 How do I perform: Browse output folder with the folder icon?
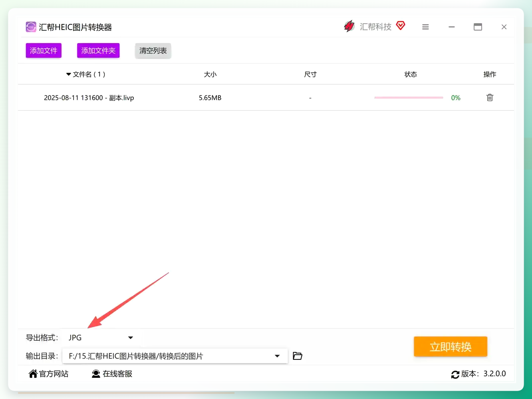tap(298, 356)
